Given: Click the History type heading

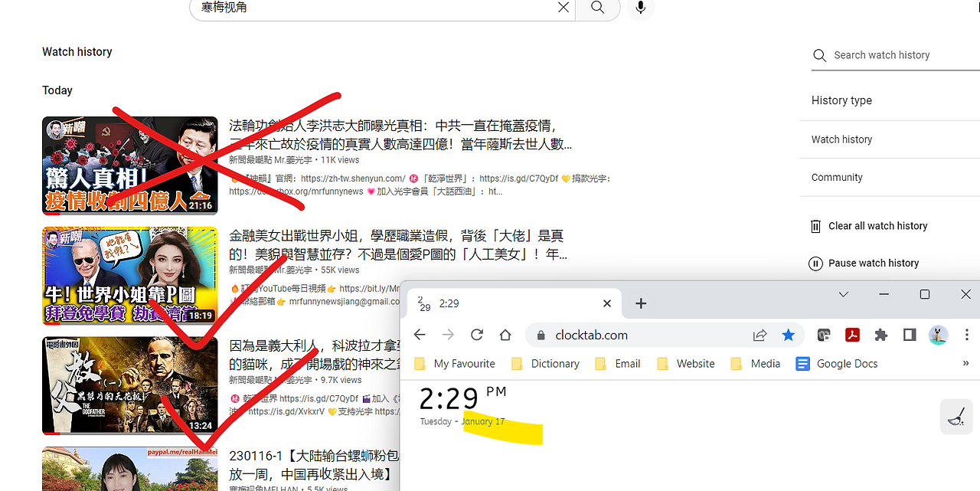Looking at the screenshot, I should tap(841, 100).
